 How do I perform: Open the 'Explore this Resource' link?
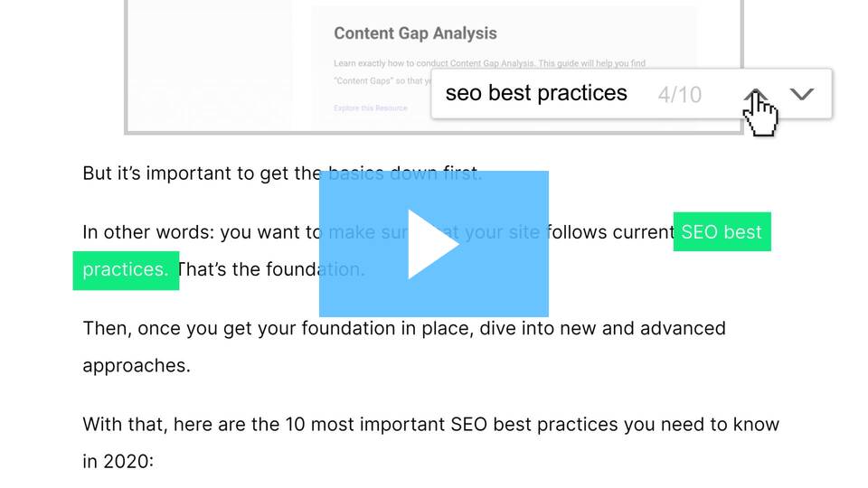click(x=370, y=108)
